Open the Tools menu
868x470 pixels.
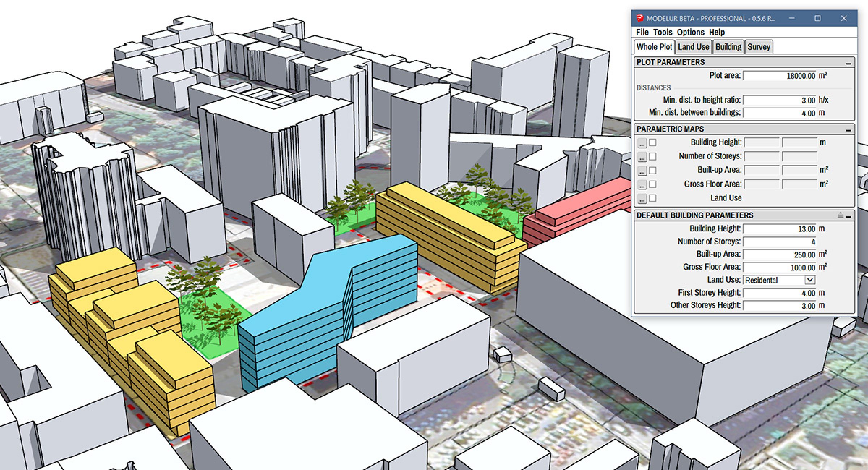coord(663,32)
